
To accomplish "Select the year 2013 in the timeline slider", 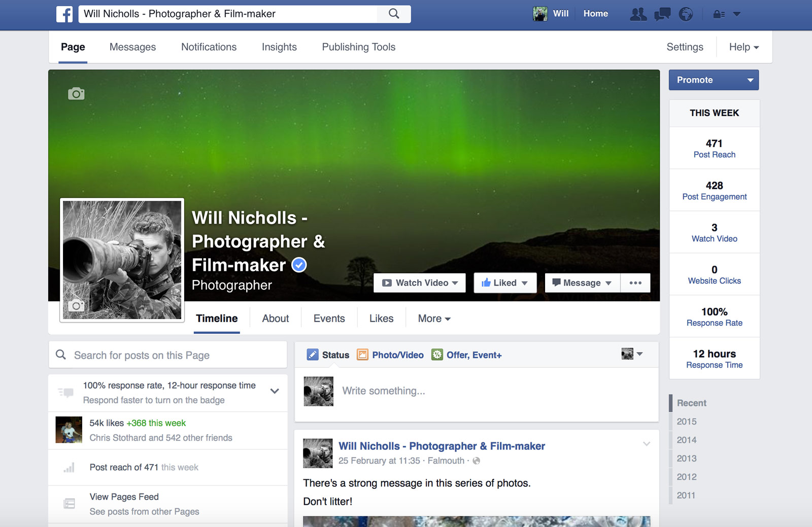I will 686,458.
